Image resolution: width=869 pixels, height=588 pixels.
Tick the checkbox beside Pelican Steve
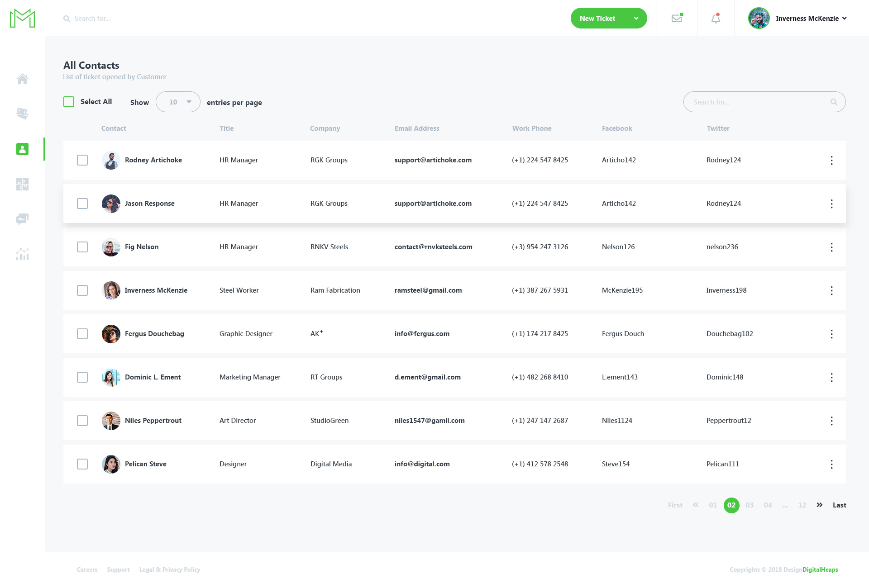[82, 464]
